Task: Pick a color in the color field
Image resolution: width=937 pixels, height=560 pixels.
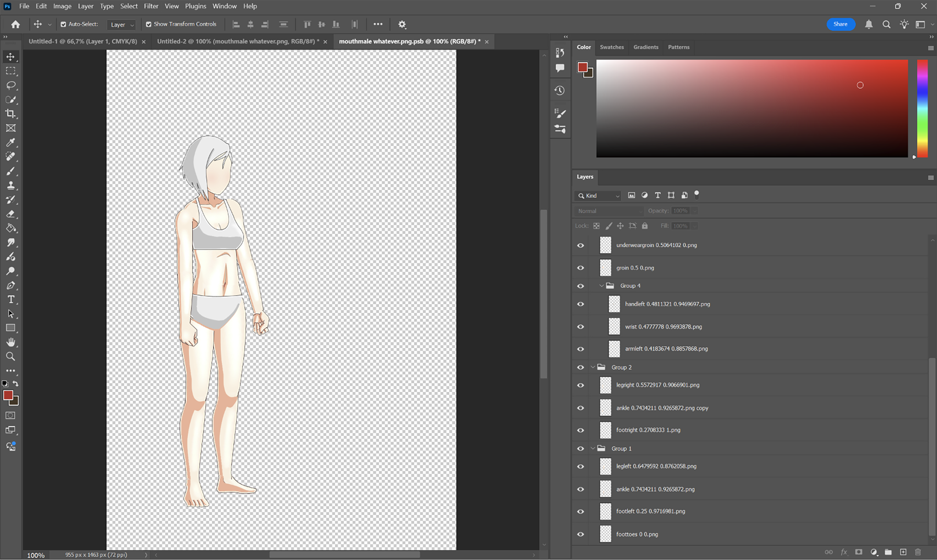Action: [752, 108]
